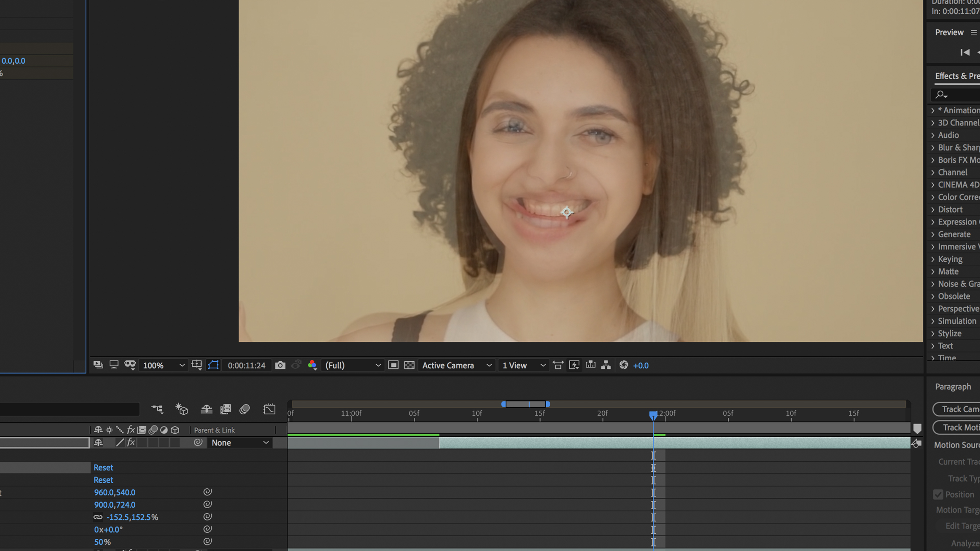
Task: Open the Resolution (Full) dropdown
Action: [353, 365]
